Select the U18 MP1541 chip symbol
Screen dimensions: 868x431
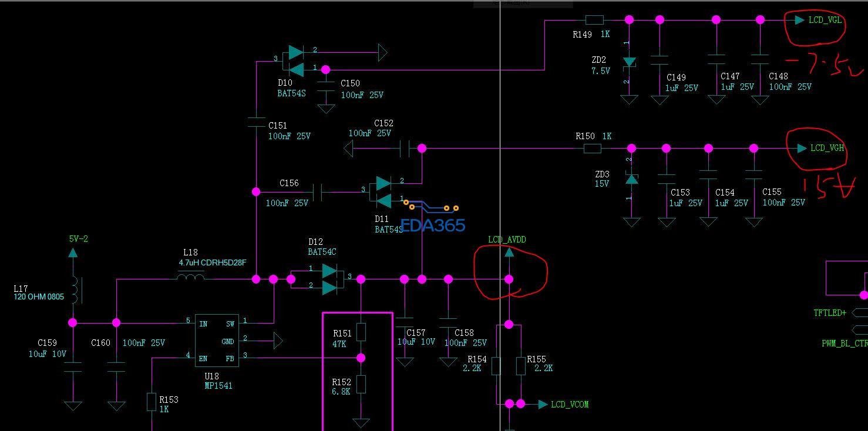(x=217, y=340)
